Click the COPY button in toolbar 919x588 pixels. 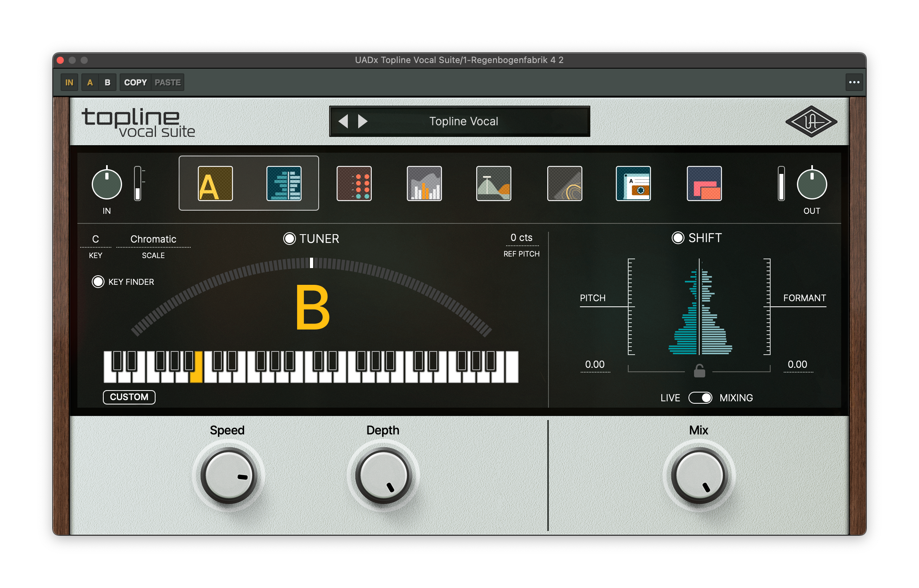tap(135, 83)
